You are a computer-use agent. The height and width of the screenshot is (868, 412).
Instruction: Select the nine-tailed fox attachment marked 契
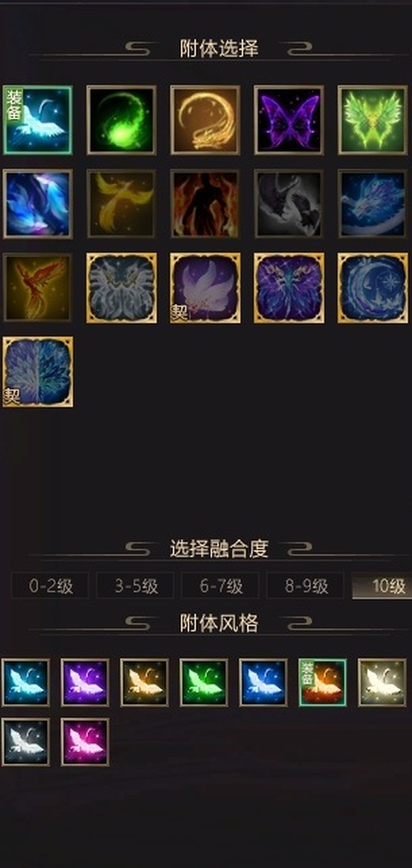(x=205, y=288)
